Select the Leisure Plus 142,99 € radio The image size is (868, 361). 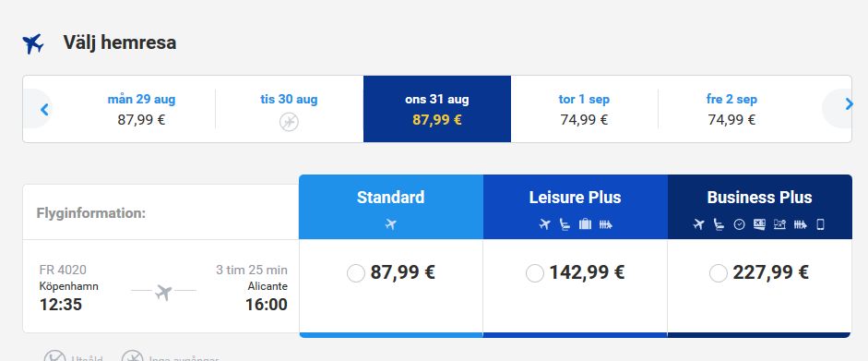coord(535,273)
